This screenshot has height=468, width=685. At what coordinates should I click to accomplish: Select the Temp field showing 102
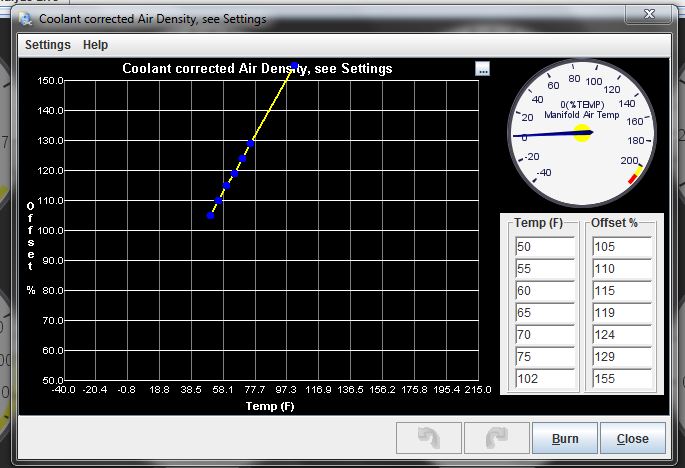coord(544,379)
